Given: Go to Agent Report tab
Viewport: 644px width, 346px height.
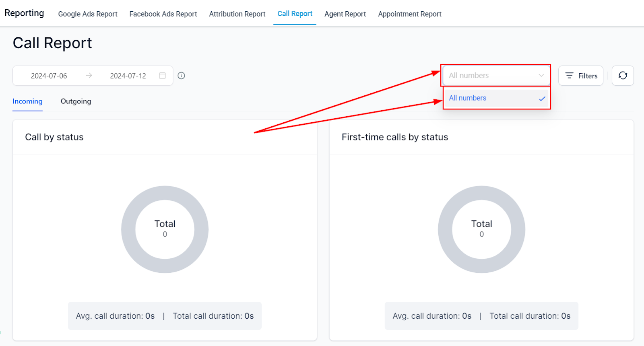Looking at the screenshot, I should (345, 14).
